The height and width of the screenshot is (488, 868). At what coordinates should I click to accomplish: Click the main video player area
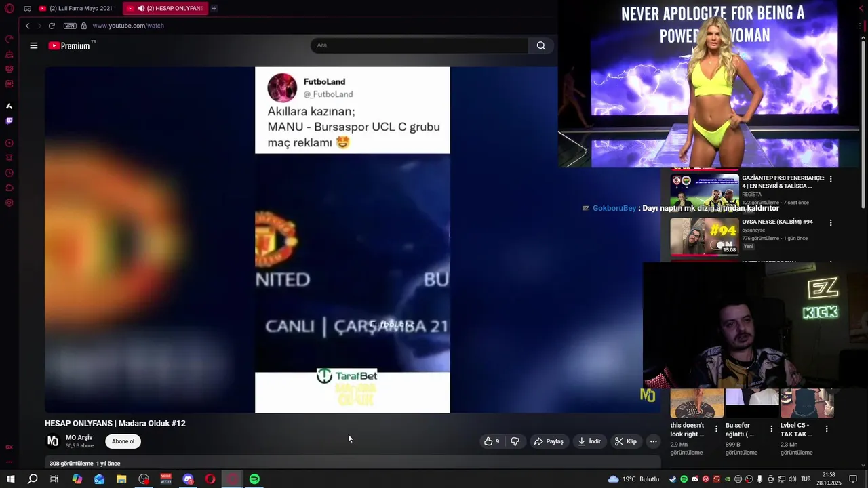pyautogui.click(x=352, y=239)
